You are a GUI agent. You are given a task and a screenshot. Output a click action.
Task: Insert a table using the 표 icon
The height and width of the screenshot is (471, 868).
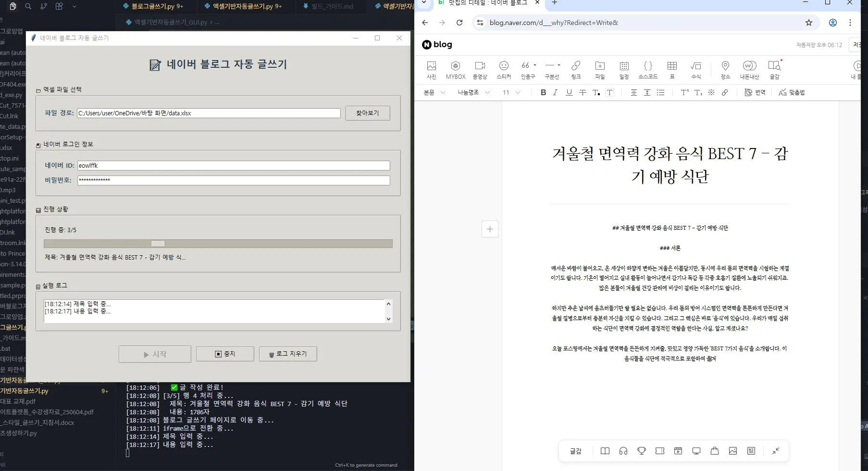[x=672, y=69]
